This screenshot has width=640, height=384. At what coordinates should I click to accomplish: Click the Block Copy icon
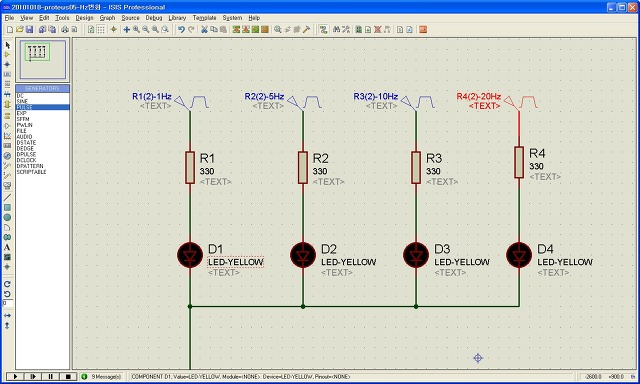click(x=236, y=29)
